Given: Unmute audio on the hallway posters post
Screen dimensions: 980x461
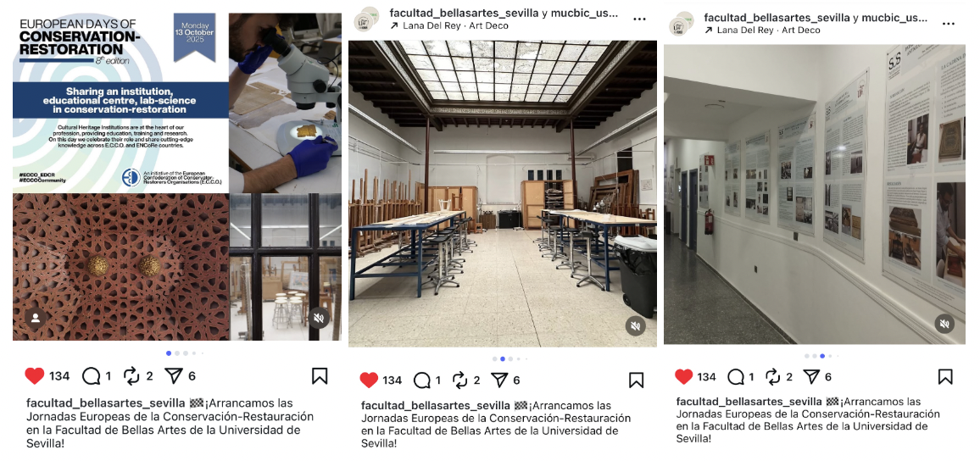Looking at the screenshot, I should tap(944, 324).
